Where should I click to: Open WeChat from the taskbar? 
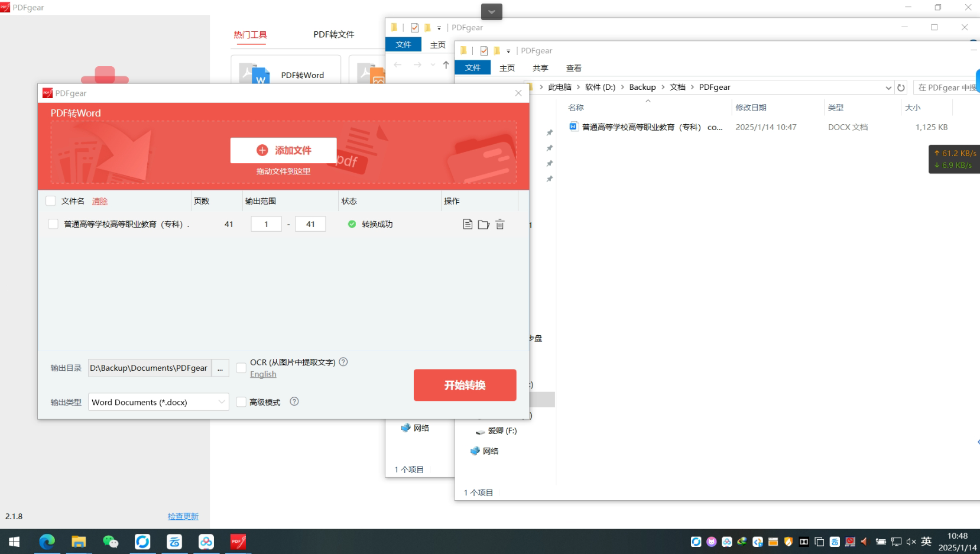111,542
